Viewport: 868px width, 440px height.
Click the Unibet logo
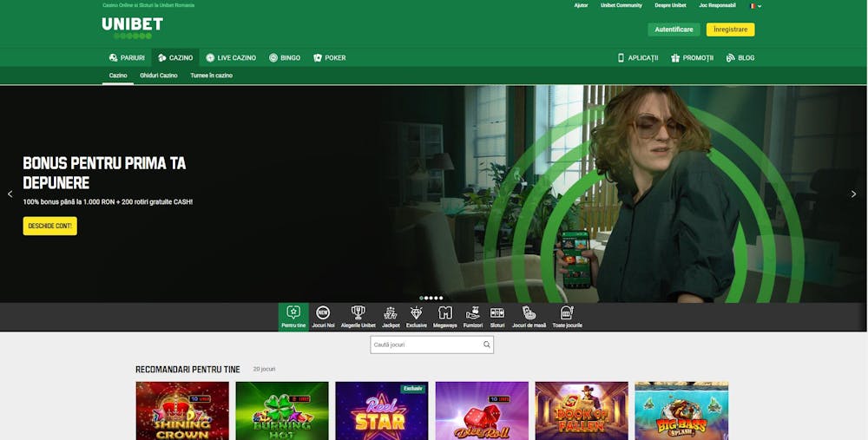pyautogui.click(x=132, y=28)
